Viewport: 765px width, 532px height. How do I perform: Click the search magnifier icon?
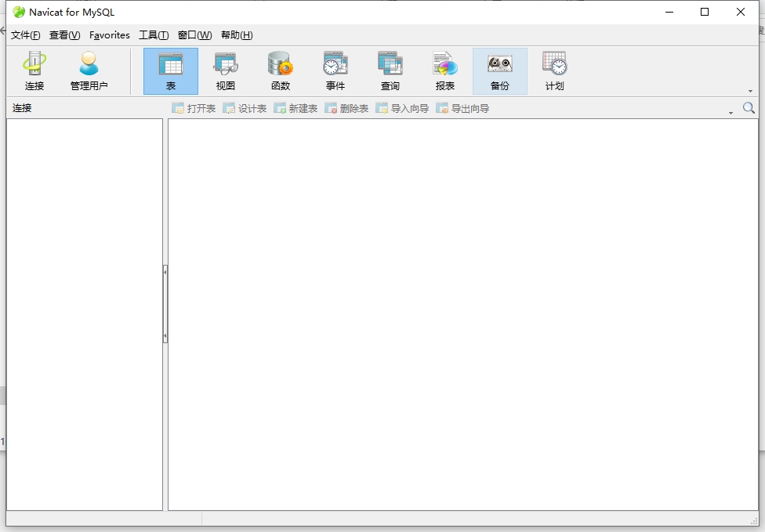(x=749, y=108)
